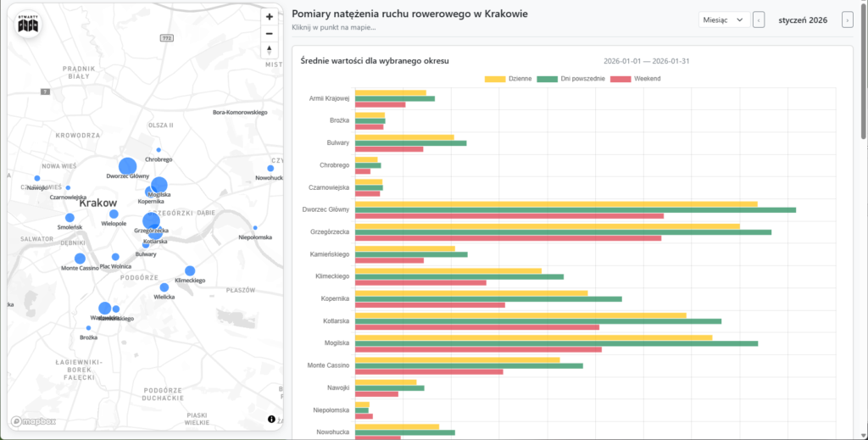The height and width of the screenshot is (440, 868).
Task: Open map attribution info icon
Action: click(271, 419)
